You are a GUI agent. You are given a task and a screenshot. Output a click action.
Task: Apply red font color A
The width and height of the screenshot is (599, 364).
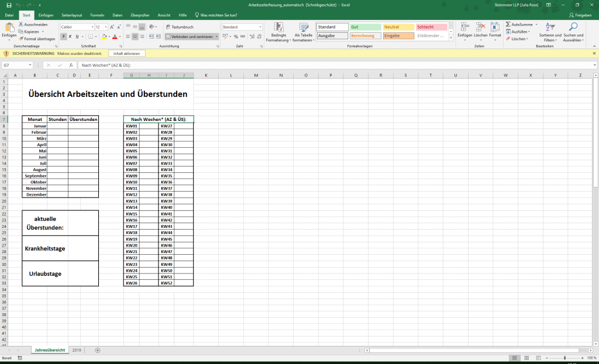pos(115,37)
